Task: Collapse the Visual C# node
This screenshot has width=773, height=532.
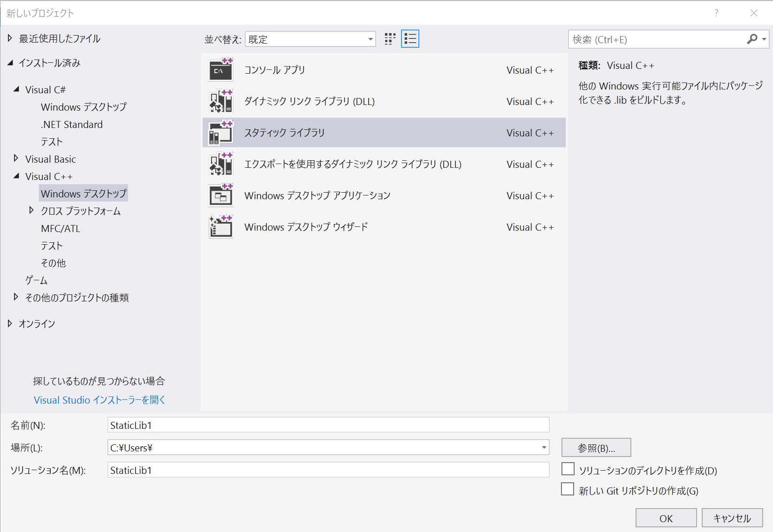Action: [16, 89]
